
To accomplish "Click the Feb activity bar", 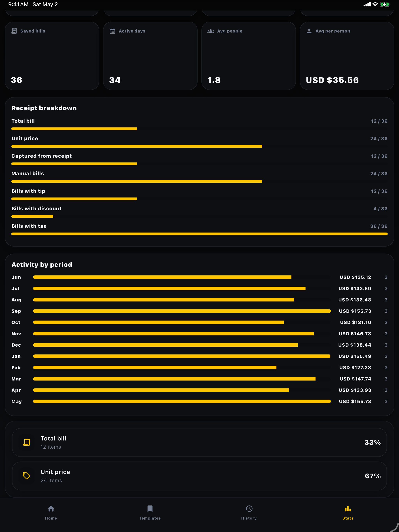I will click(x=182, y=367).
